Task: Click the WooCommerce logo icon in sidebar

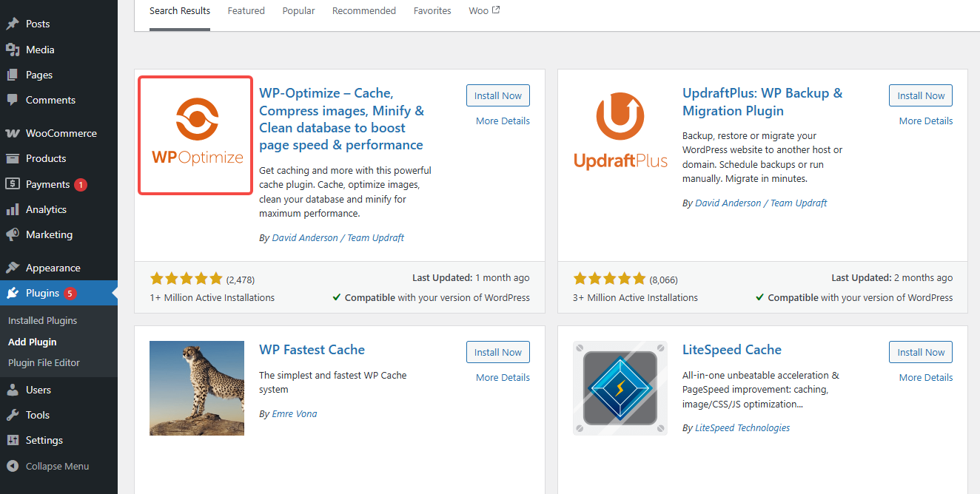Action: tap(13, 133)
